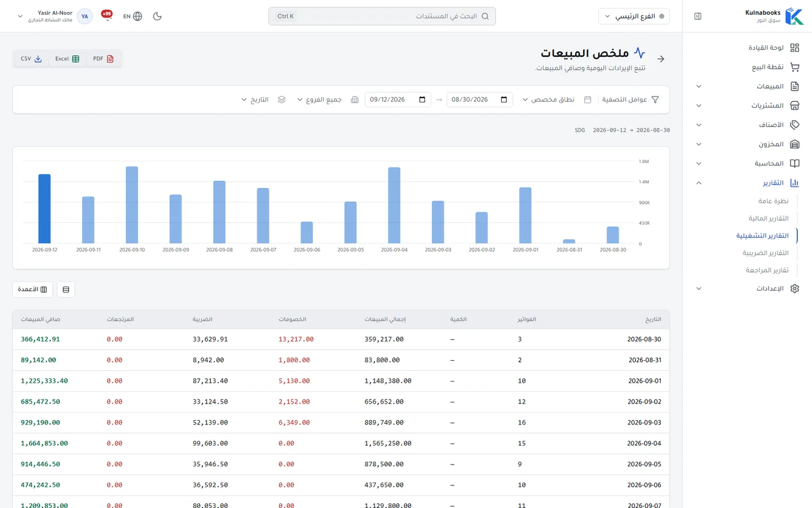This screenshot has height=508, width=812.
Task: Click the YA user avatar
Action: 85,16
